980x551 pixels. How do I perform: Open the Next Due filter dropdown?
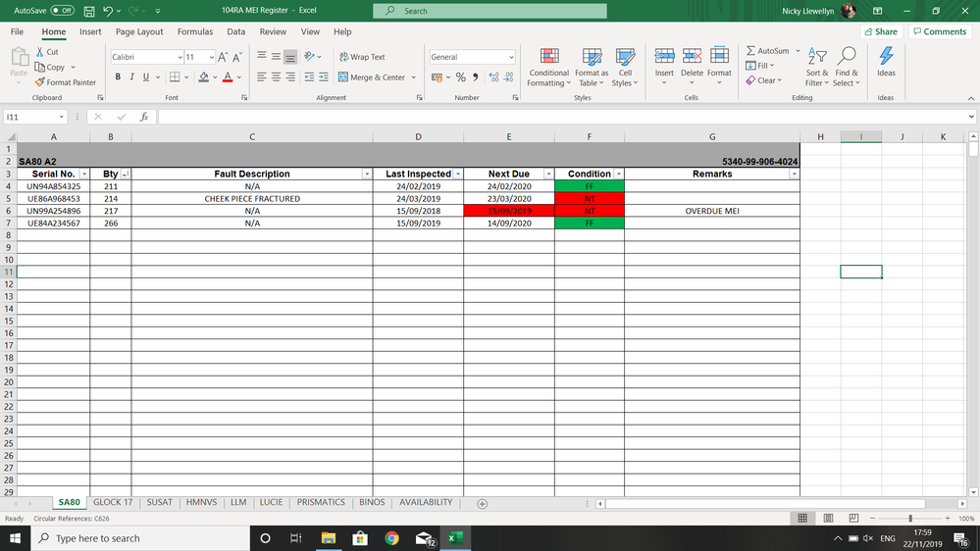pos(548,175)
